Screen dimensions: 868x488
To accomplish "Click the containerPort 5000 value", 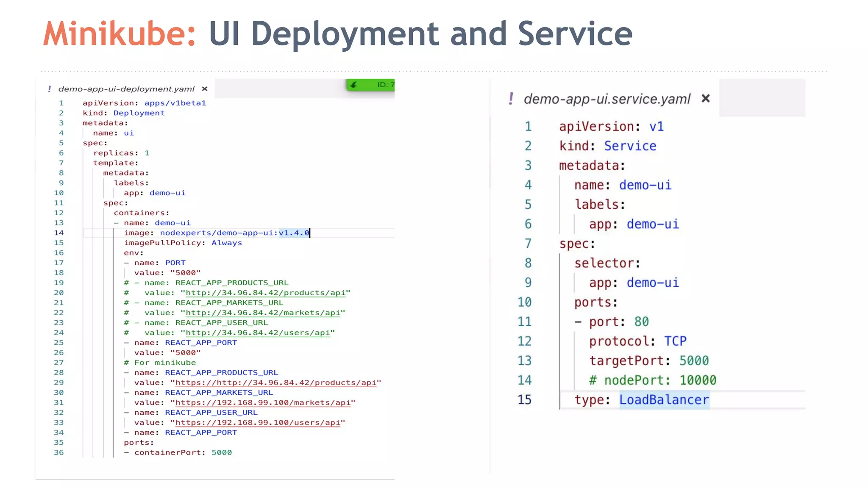I will coord(222,453).
